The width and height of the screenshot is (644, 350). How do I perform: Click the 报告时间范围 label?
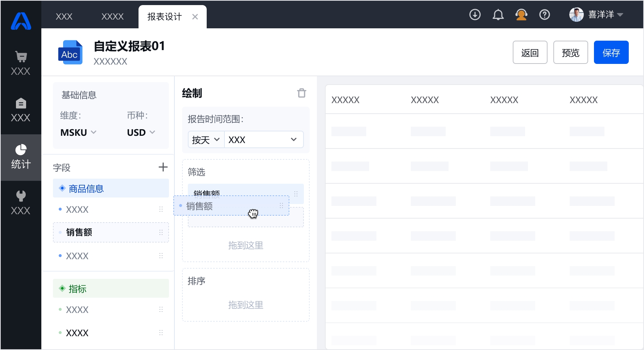[216, 119]
